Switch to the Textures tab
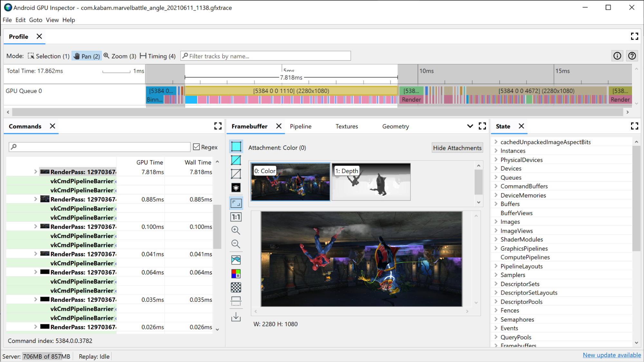644x362 pixels. pos(347,126)
